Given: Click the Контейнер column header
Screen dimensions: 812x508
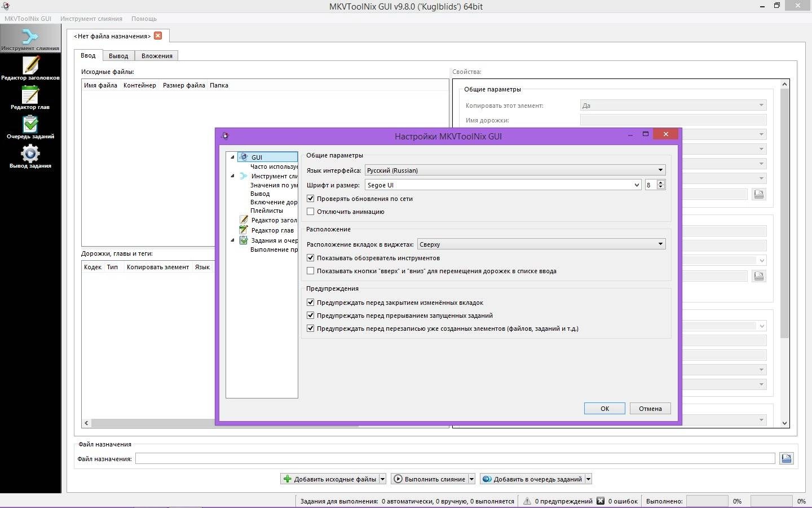Looking at the screenshot, I should (140, 85).
